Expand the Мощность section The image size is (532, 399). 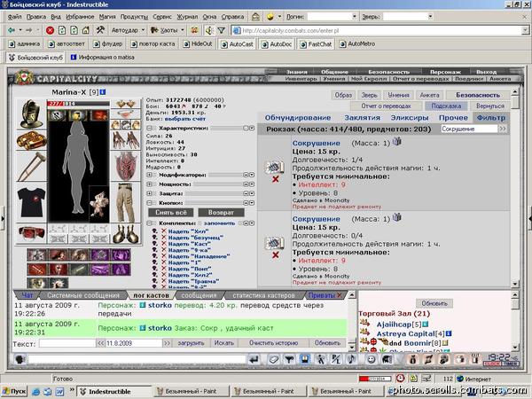(x=149, y=184)
